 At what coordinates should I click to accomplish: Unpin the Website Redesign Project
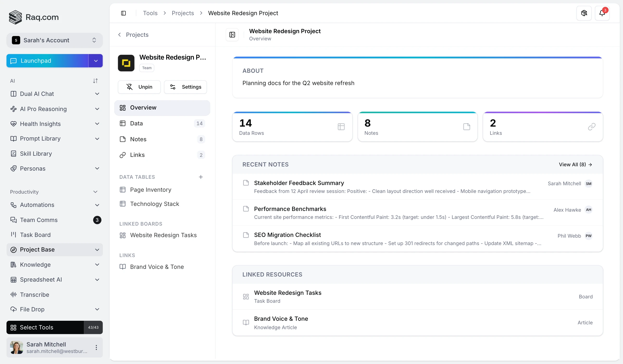click(x=139, y=87)
